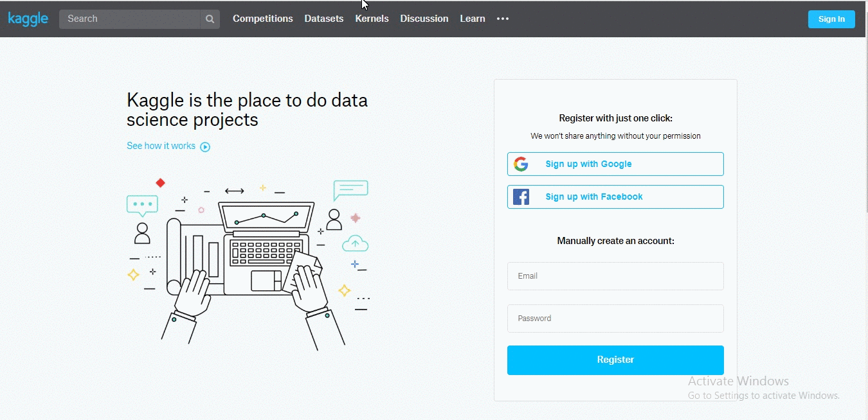Screen dimensions: 868x420
Task: Open the Competitions page
Action: point(262,19)
